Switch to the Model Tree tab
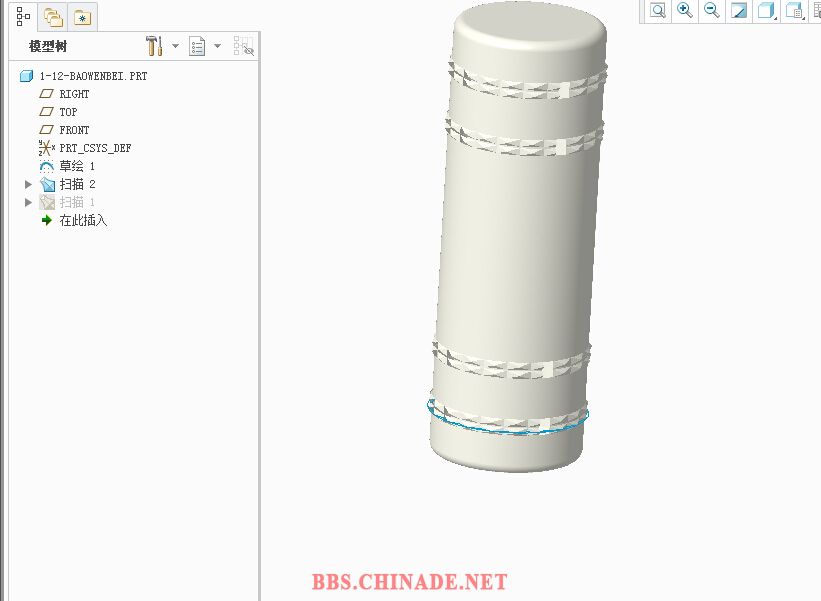The height and width of the screenshot is (601, 821). tap(23, 17)
